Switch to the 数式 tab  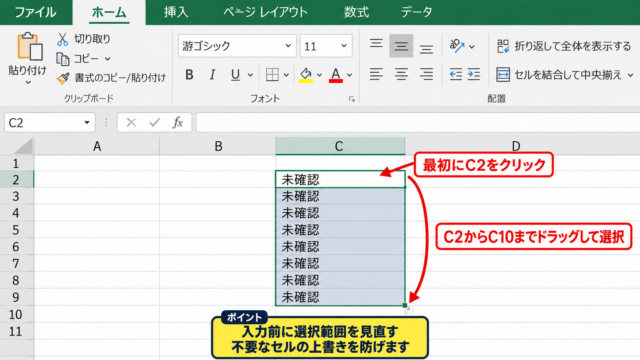coord(356,12)
